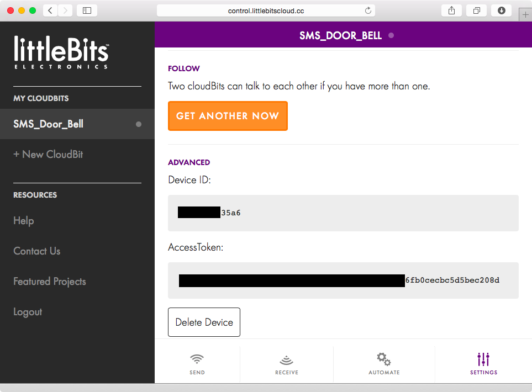Image resolution: width=532 pixels, height=392 pixels.
Task: Click the address bar showing control.littlebitscloud.cc
Action: (266, 10)
